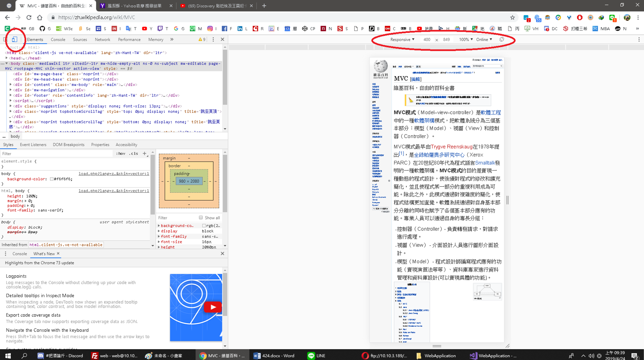Open a new browser tab
644x360 pixels.
point(264,6)
